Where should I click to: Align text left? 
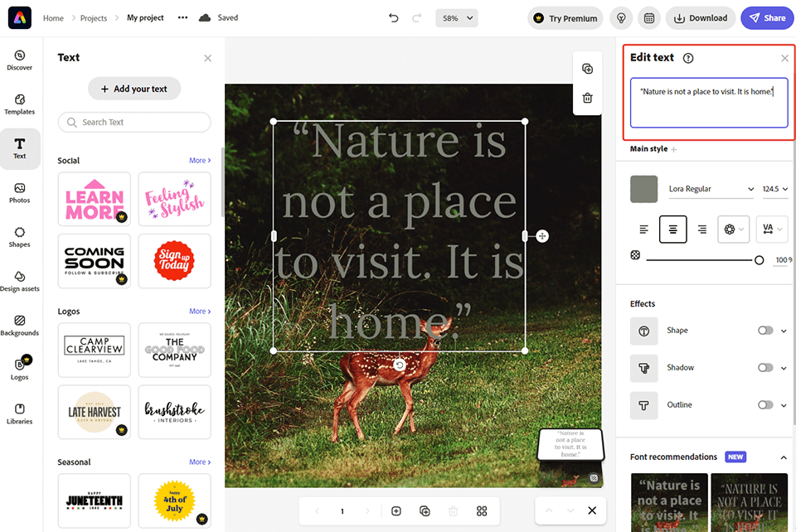pyautogui.click(x=643, y=230)
